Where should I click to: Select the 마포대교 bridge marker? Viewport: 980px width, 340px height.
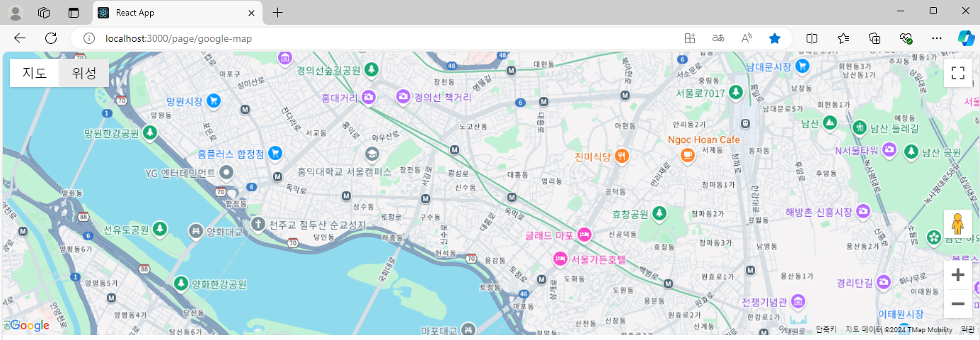(468, 329)
